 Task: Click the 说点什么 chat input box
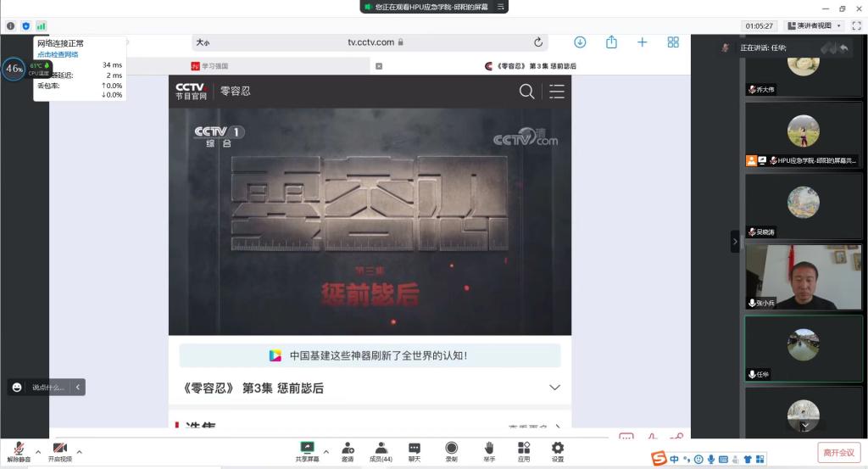coord(47,388)
